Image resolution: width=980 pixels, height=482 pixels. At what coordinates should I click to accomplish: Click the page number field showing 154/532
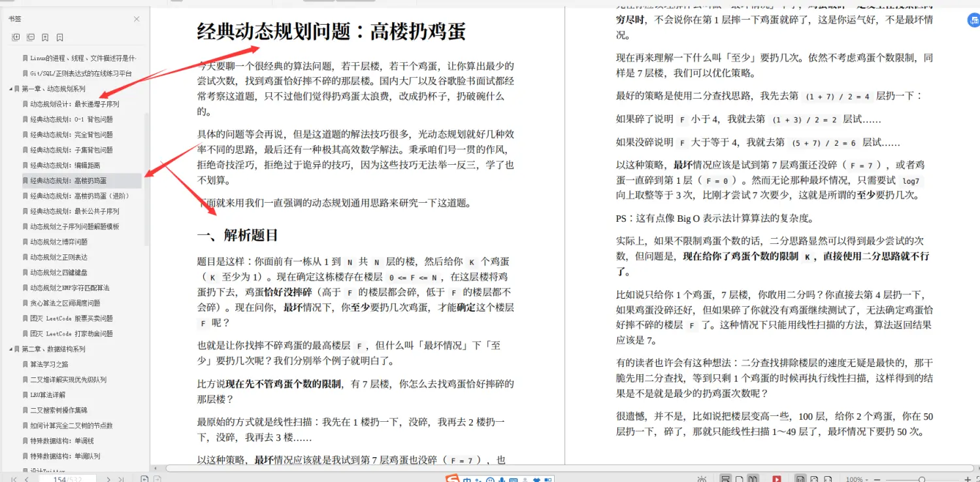[x=65, y=478]
